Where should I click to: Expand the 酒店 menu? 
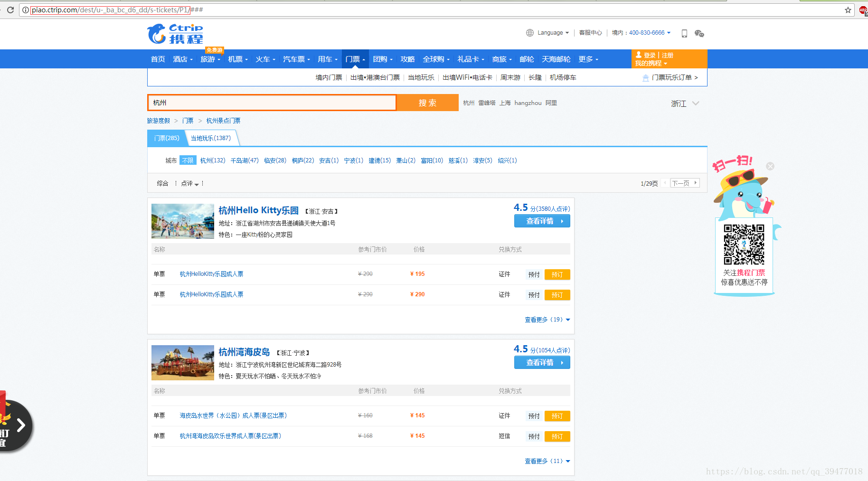183,59
